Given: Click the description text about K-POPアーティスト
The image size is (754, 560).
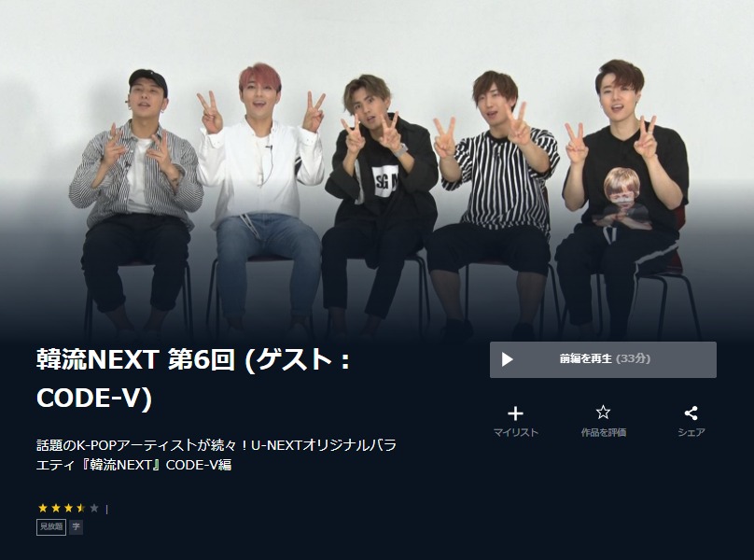Looking at the screenshot, I should 216,455.
